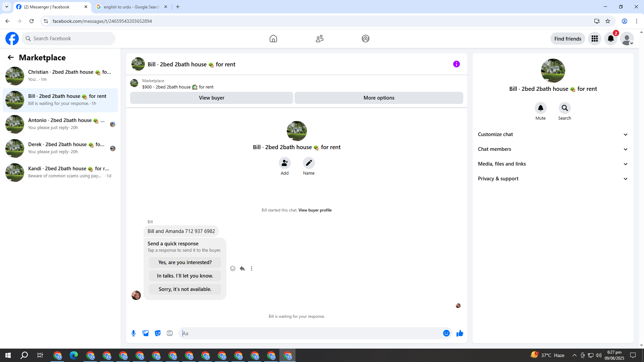Viewport: 644px width, 362px height.
Task: Expand Chat members section
Action: pyautogui.click(x=552, y=149)
